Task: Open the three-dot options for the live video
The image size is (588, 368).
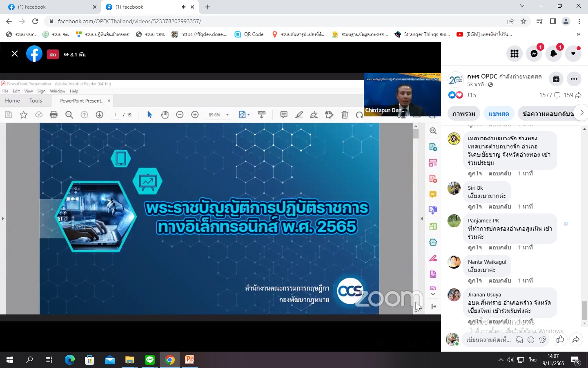Action: (x=574, y=79)
